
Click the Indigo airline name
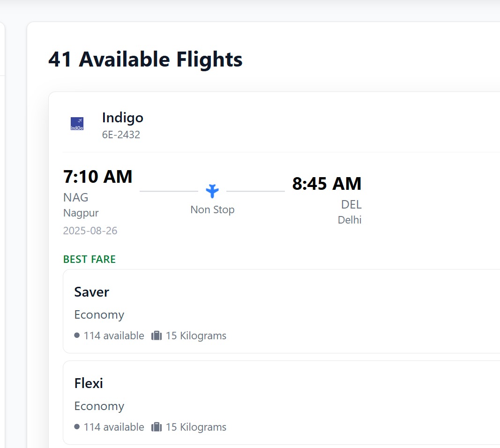click(123, 118)
